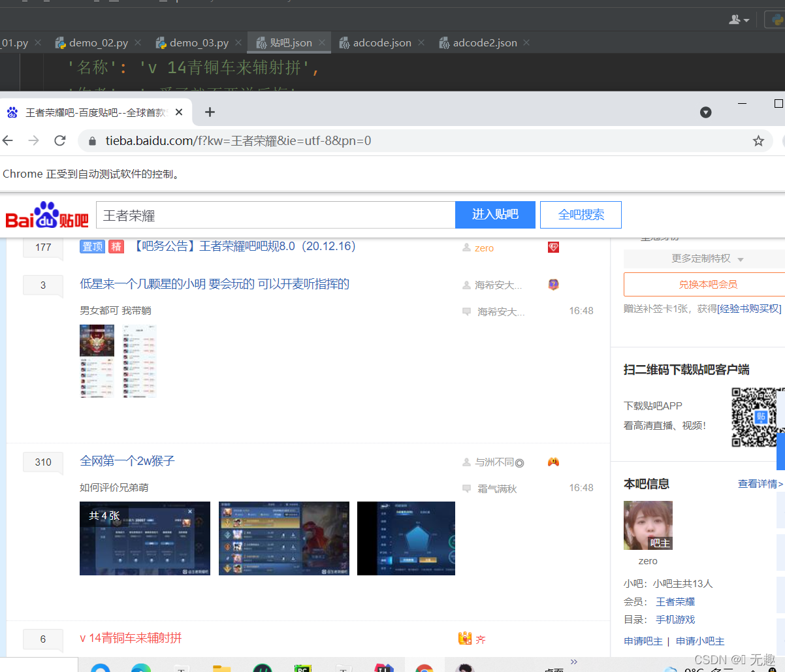
Task: Click the reply bubble icon beside 霜气满秋
Action: [466, 488]
